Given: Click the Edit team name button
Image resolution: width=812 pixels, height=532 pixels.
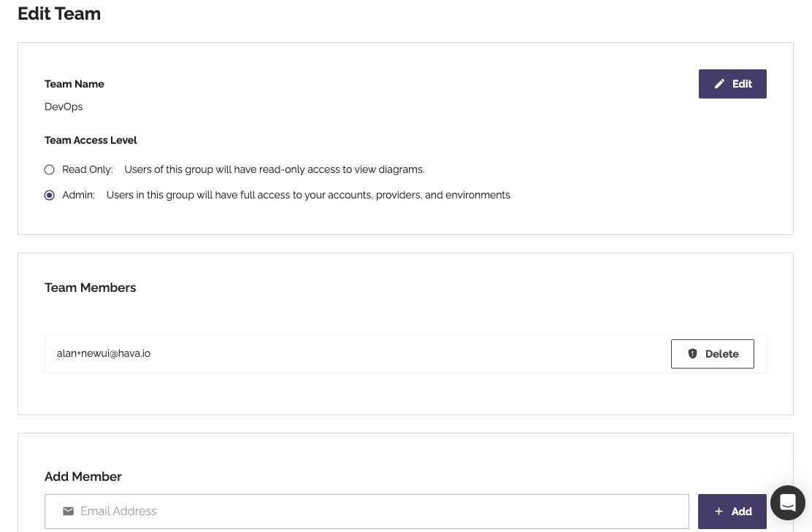Looking at the screenshot, I should pos(732,84).
